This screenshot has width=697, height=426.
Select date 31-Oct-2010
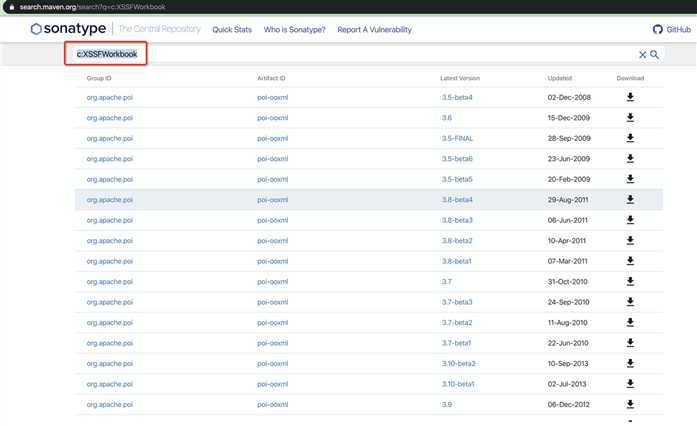point(567,281)
